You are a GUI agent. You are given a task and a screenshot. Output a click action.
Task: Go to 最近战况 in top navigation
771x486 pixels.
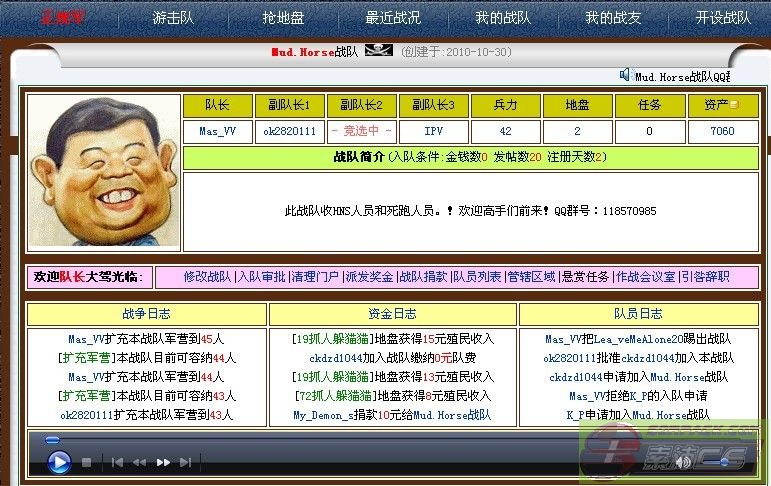(393, 18)
